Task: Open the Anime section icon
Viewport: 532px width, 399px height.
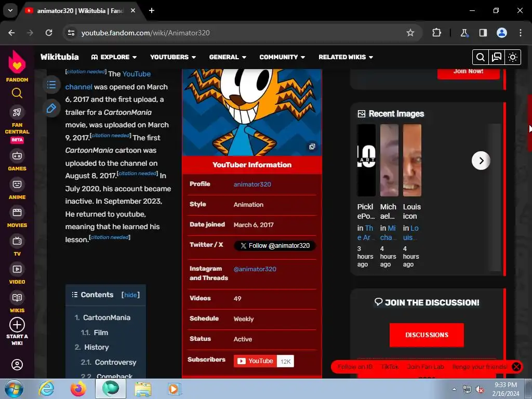Action: pyautogui.click(x=17, y=184)
